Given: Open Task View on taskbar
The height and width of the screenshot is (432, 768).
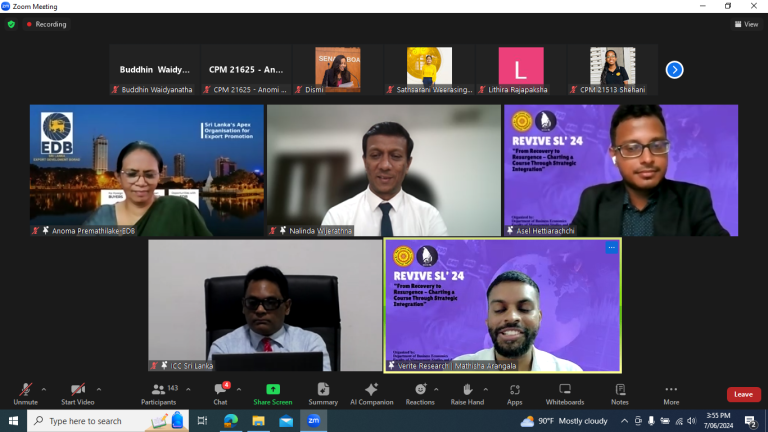Looking at the screenshot, I should click(202, 421).
